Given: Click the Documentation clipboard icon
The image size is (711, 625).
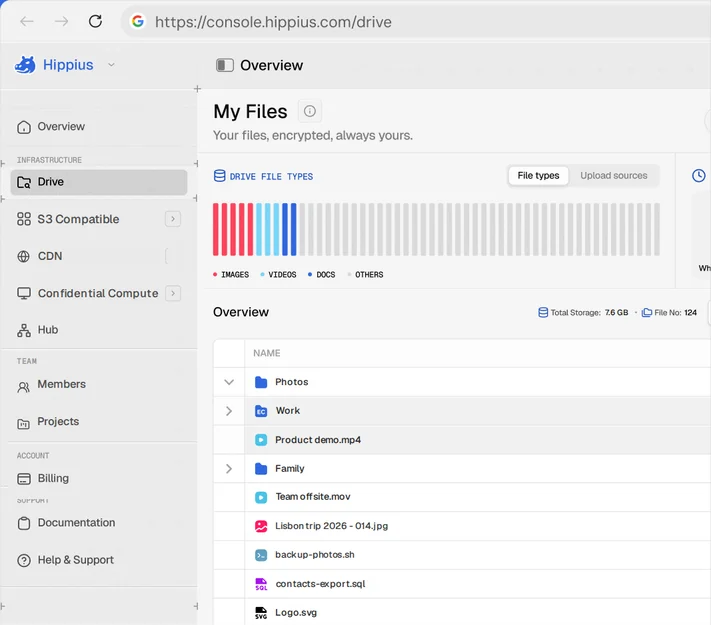Looking at the screenshot, I should 24,523.
